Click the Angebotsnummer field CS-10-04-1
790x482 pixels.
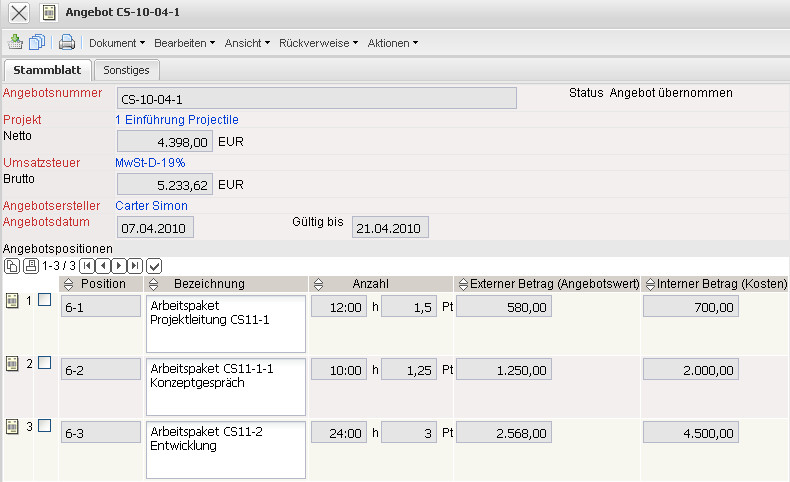(316, 98)
